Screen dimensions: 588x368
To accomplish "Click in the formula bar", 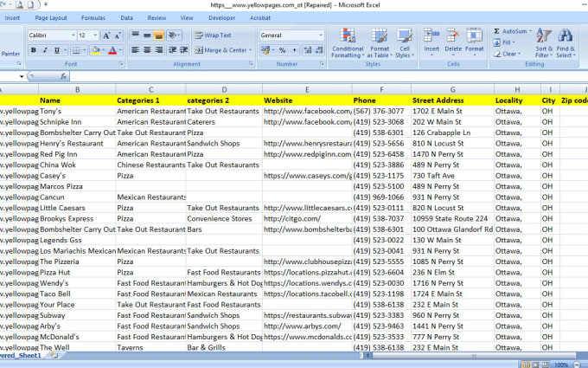I will tap(329, 76).
